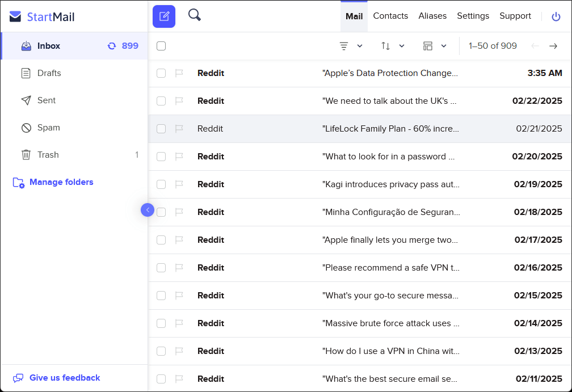Image resolution: width=572 pixels, height=392 pixels.
Task: Open the Sent folder label
Action: pos(47,100)
